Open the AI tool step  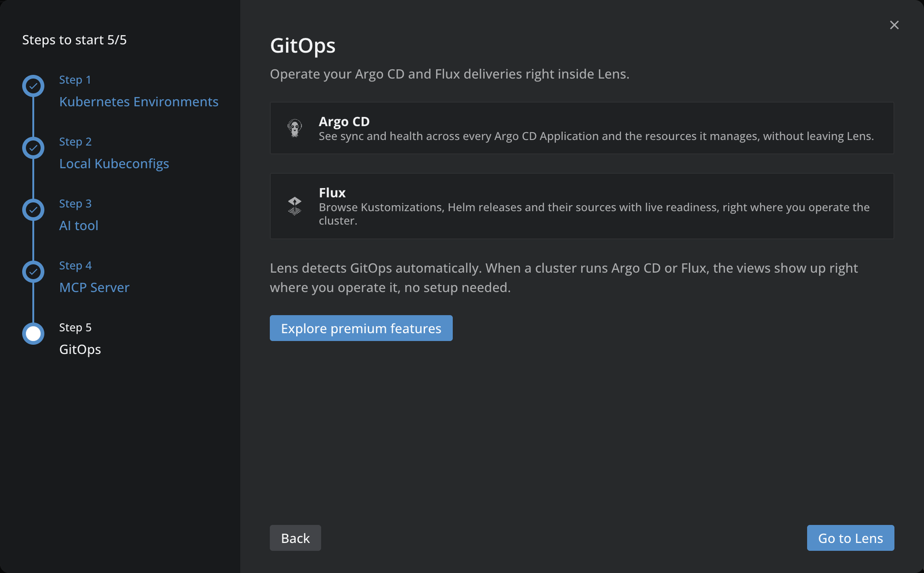(x=79, y=225)
